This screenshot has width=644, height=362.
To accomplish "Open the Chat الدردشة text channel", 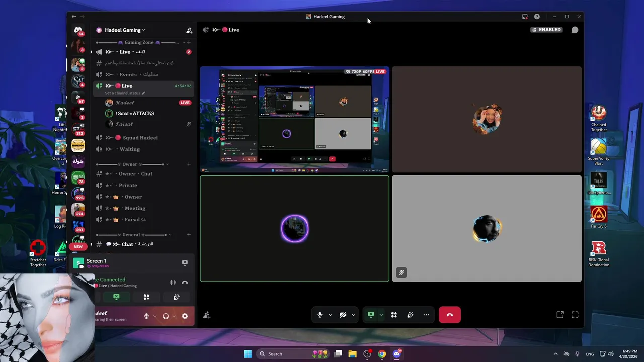I will (x=143, y=244).
